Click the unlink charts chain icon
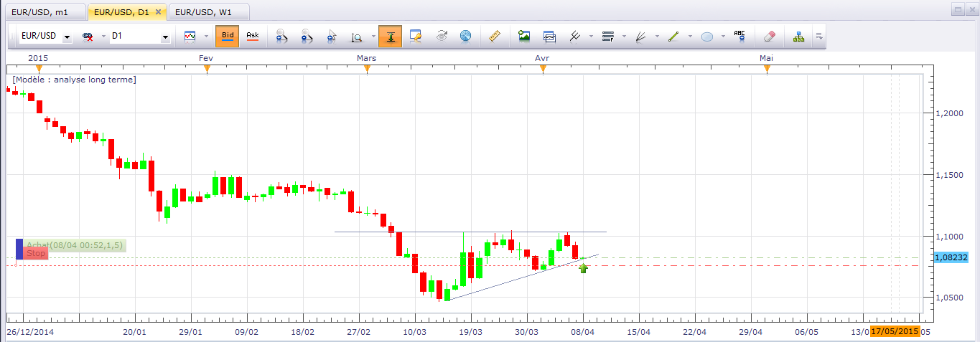The height and width of the screenshot is (342, 980). click(x=88, y=36)
